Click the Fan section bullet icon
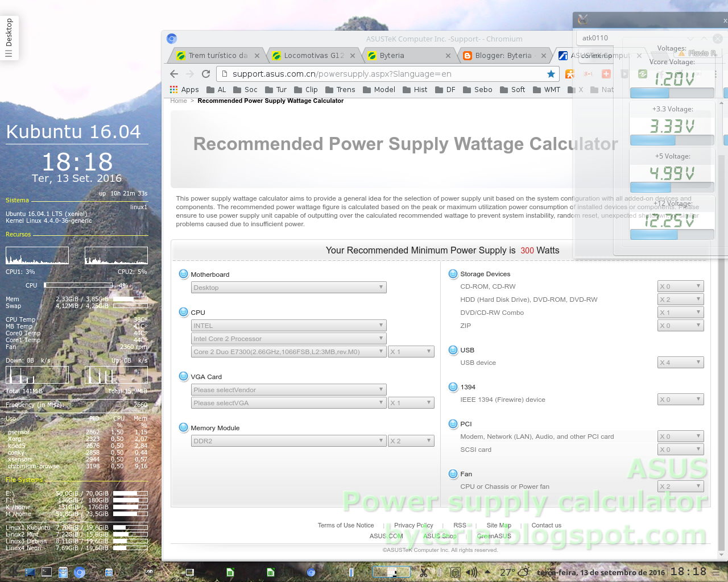The width and height of the screenshot is (728, 582). pyautogui.click(x=453, y=474)
